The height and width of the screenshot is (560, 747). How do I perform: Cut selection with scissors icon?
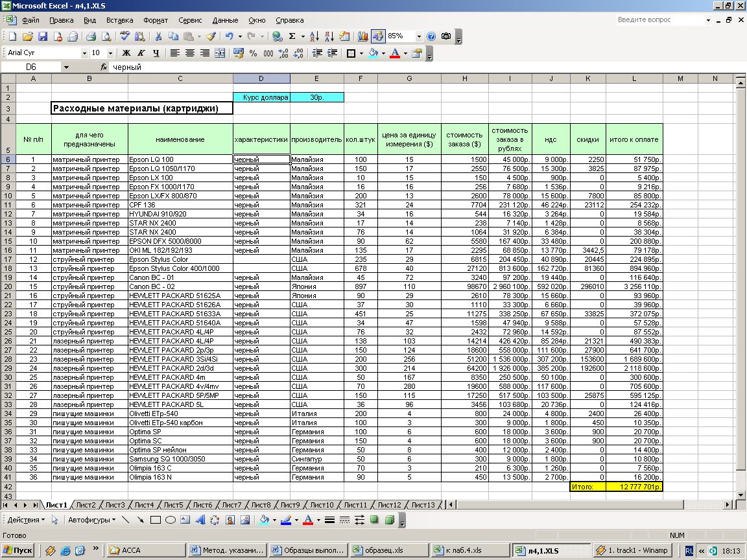[x=159, y=36]
